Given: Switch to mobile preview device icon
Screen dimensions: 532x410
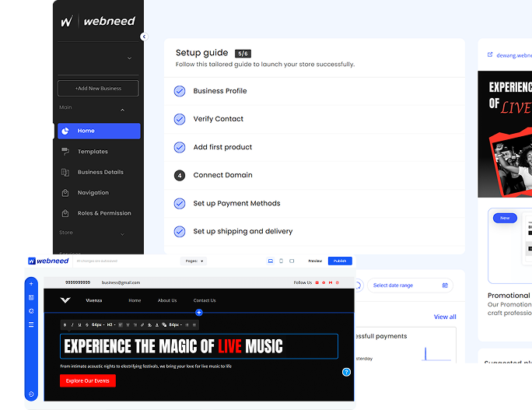Looking at the screenshot, I should 281,261.
